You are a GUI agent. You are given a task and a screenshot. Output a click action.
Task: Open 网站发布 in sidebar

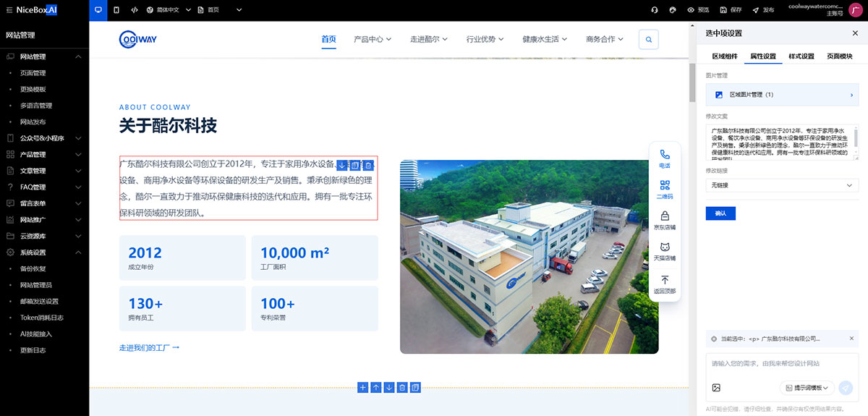point(33,122)
